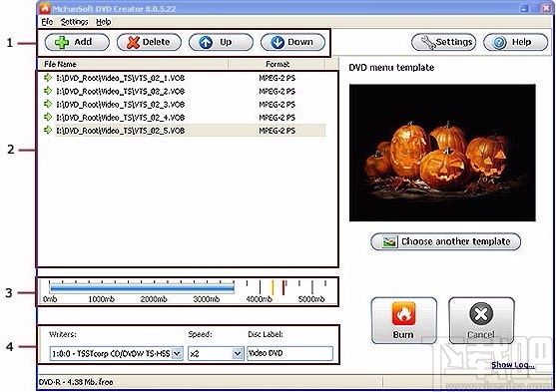
Task: Click the wrench icon on Settings button
Action: [x=427, y=43]
